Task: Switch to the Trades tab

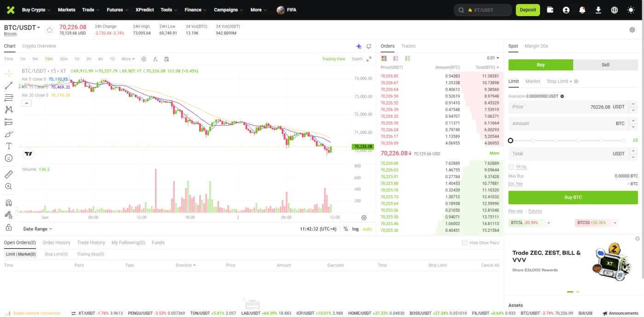Action: tap(408, 46)
